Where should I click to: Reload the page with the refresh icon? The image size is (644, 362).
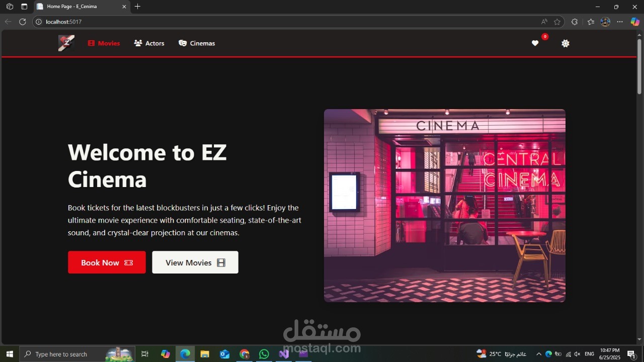[x=23, y=22]
